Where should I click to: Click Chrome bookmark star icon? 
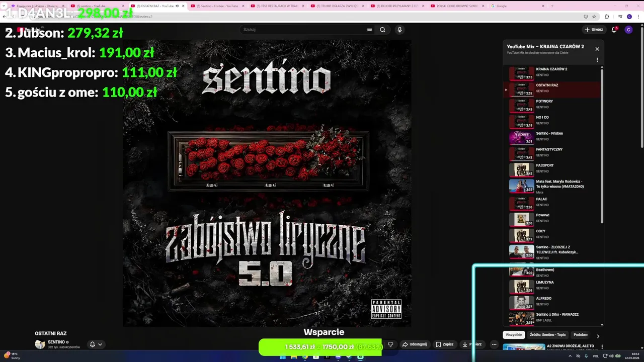[594, 17]
